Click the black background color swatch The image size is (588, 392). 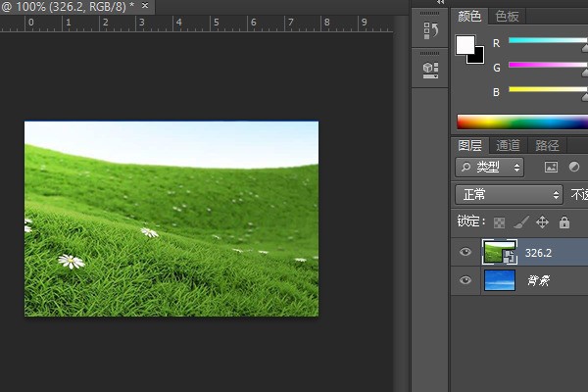[x=478, y=58]
